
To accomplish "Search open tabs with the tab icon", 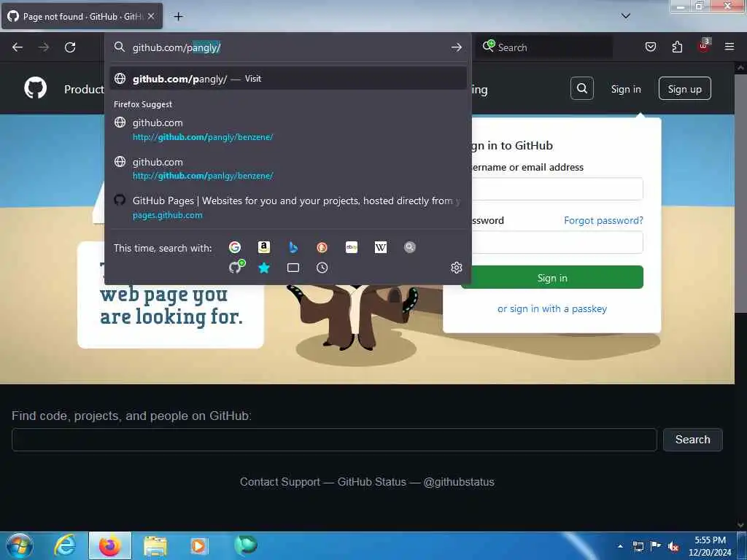I will pos(293,268).
